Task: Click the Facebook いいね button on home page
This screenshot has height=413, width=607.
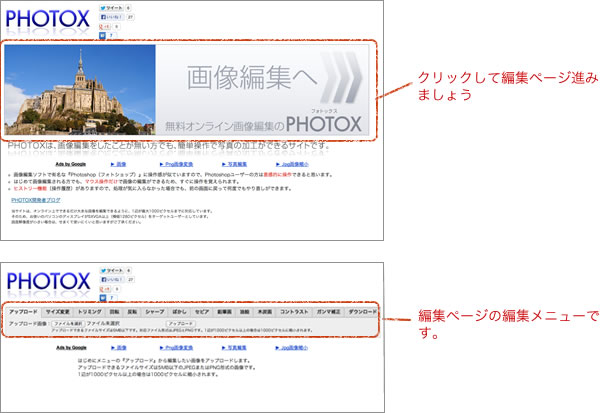Action: pos(111,17)
